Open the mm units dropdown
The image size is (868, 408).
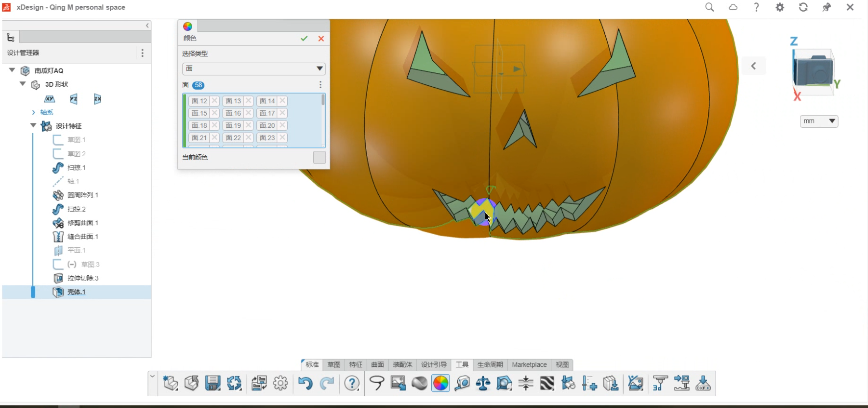click(x=819, y=121)
